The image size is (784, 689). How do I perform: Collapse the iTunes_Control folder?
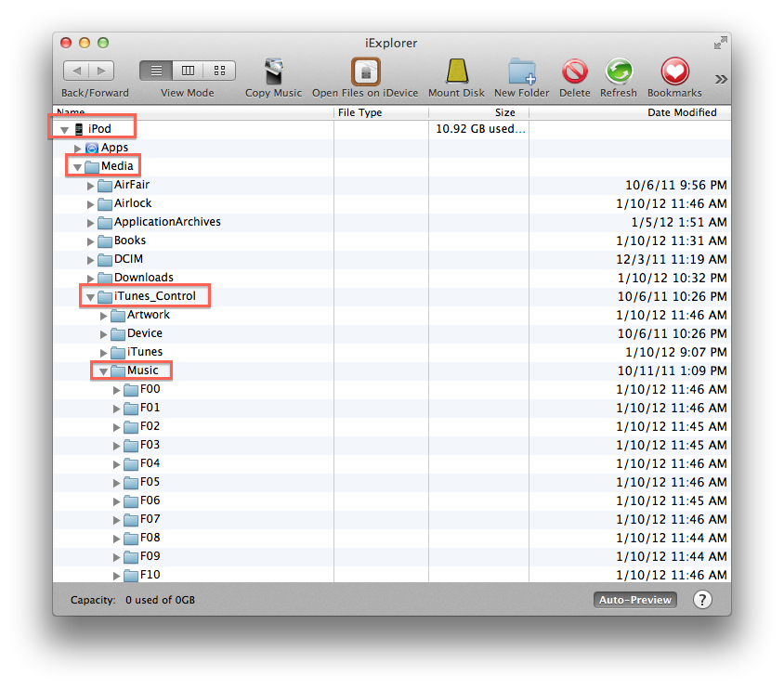point(90,297)
